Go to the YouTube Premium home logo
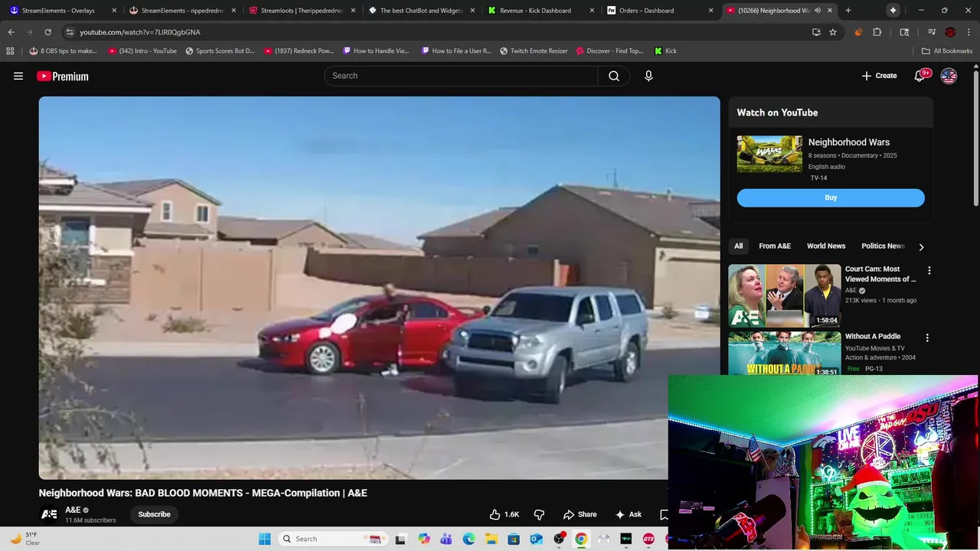This screenshot has height=551, width=980. click(x=63, y=76)
